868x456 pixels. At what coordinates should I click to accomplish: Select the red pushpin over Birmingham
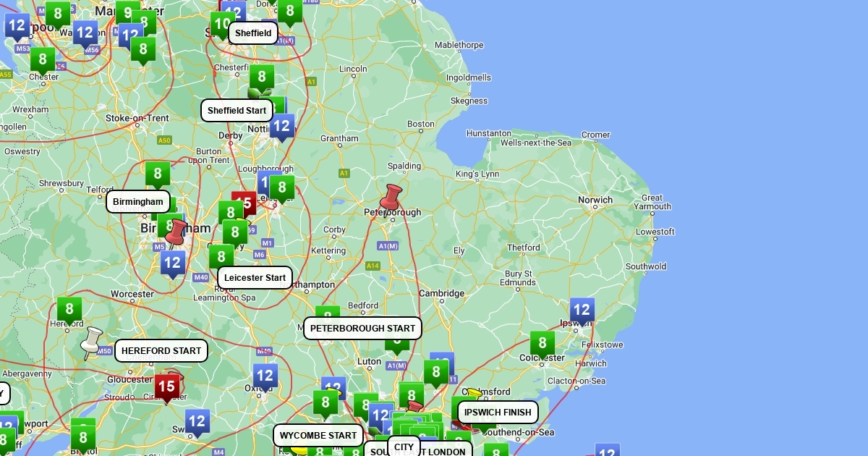(x=176, y=232)
